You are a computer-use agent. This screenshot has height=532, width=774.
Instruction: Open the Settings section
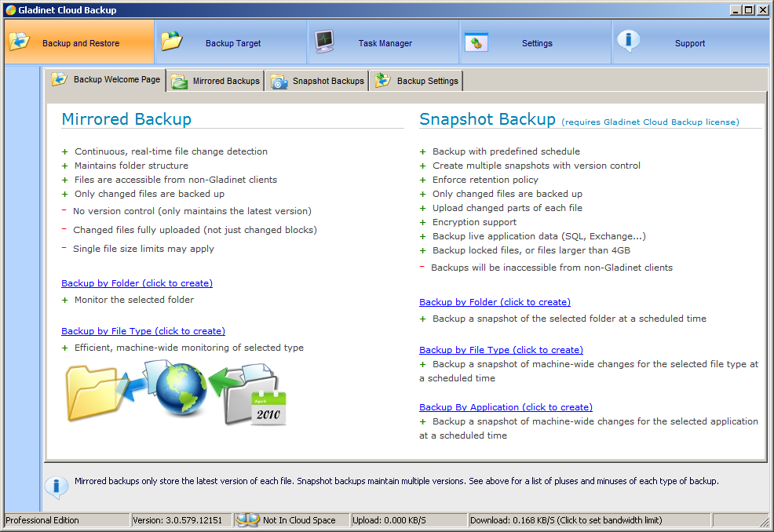click(536, 42)
